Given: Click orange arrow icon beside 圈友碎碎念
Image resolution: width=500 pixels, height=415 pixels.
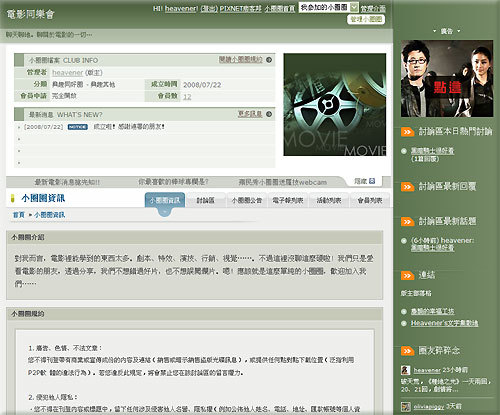Looking at the screenshot, I should (x=407, y=351).
